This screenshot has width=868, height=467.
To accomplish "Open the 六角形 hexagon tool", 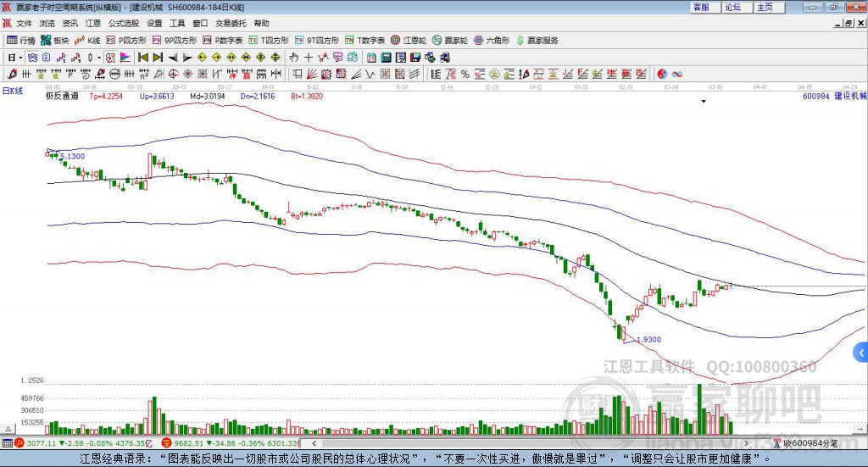I will point(492,41).
